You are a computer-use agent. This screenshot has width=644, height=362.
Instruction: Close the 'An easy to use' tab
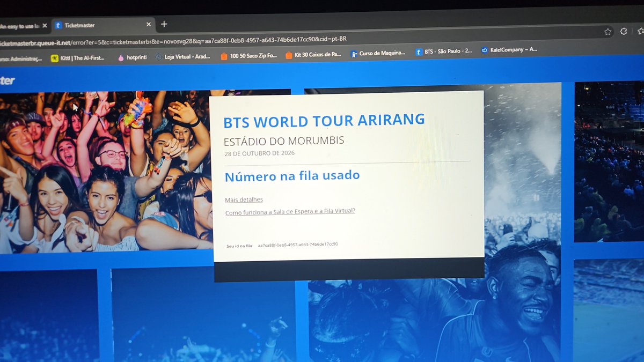[45, 25]
